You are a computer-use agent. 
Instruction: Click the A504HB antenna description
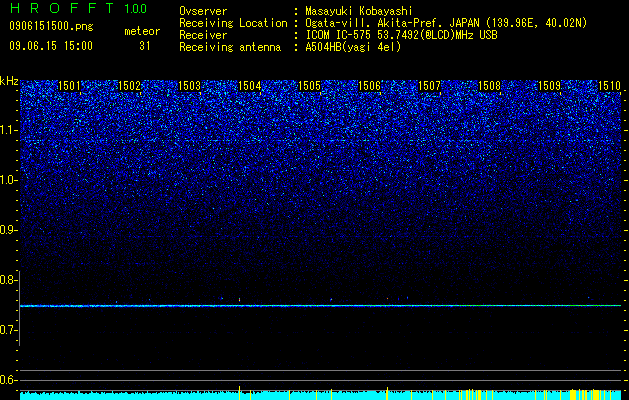(x=353, y=47)
